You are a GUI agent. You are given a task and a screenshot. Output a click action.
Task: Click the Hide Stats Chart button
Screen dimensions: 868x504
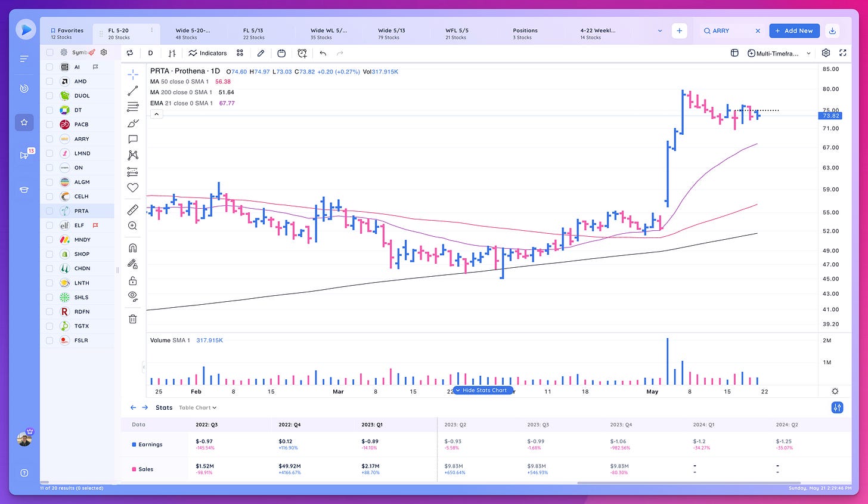[483, 390]
